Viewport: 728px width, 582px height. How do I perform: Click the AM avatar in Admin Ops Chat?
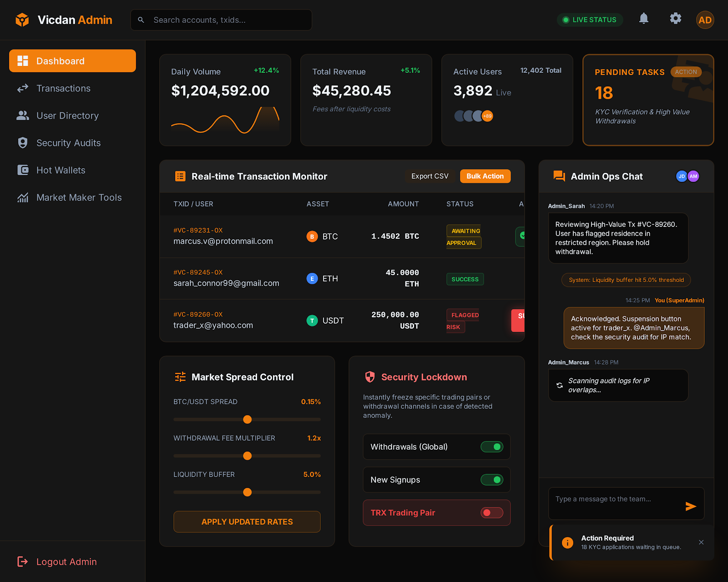click(693, 176)
